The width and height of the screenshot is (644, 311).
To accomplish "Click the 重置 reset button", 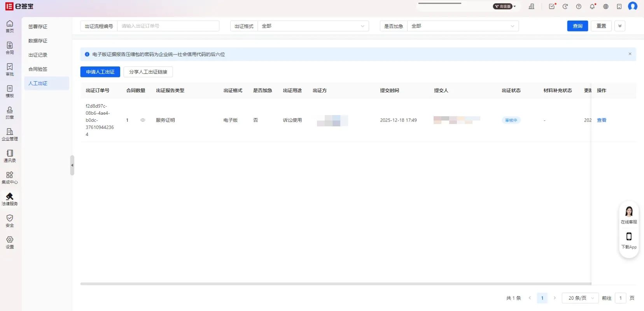I will pos(601,26).
